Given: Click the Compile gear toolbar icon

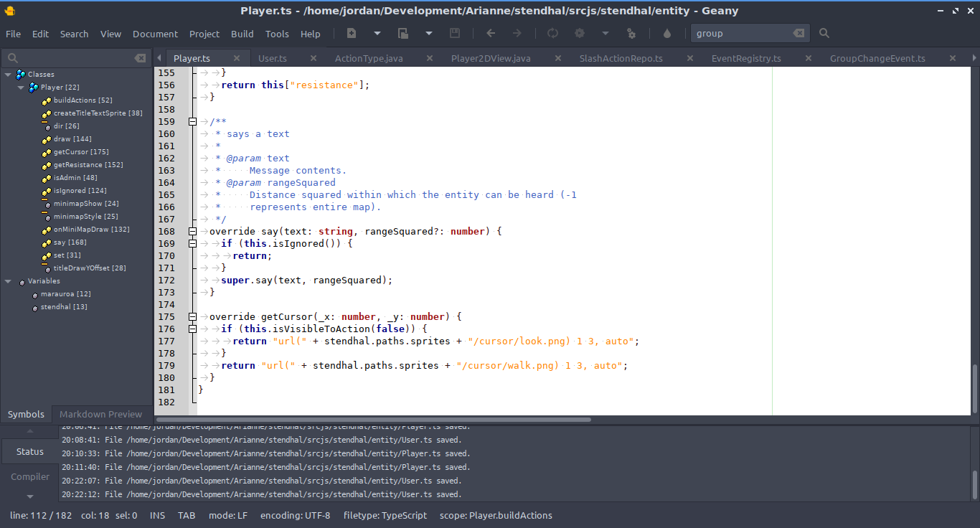Looking at the screenshot, I should click(x=580, y=33).
